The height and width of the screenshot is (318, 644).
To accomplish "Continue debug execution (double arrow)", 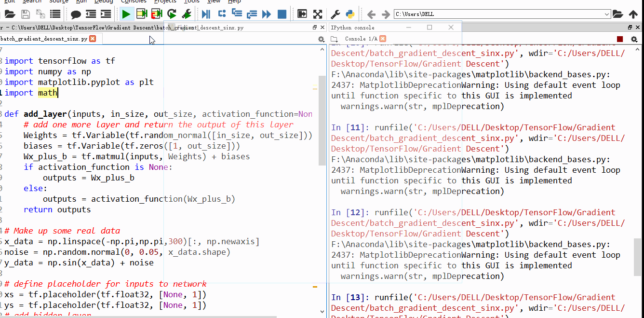I will [267, 14].
